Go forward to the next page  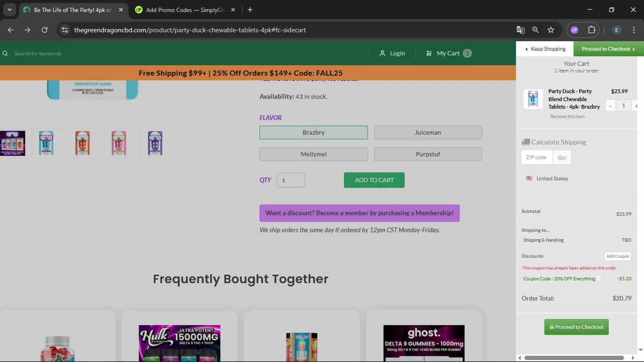click(27, 30)
